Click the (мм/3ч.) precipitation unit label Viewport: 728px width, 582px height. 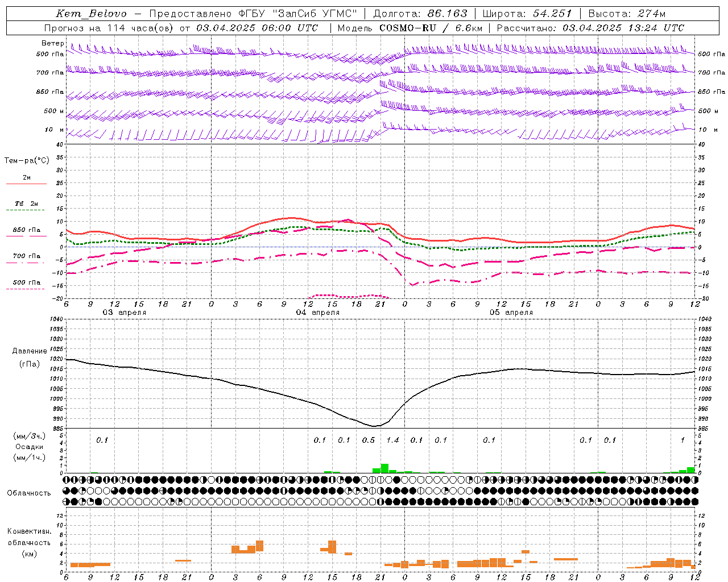click(29, 436)
